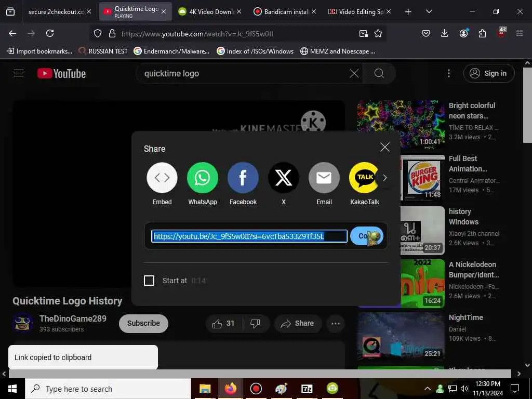Open picture-in-picture icon in address bar
The width and height of the screenshot is (532, 399).
pyautogui.click(x=363, y=33)
